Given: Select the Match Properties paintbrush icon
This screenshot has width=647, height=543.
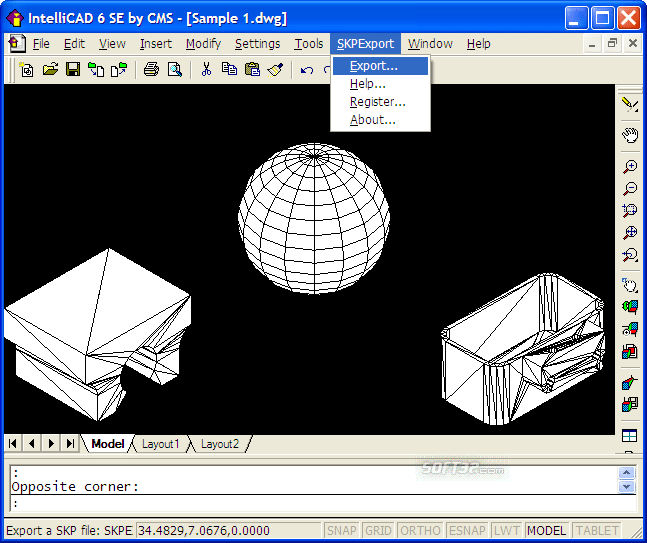Looking at the screenshot, I should pyautogui.click(x=275, y=69).
